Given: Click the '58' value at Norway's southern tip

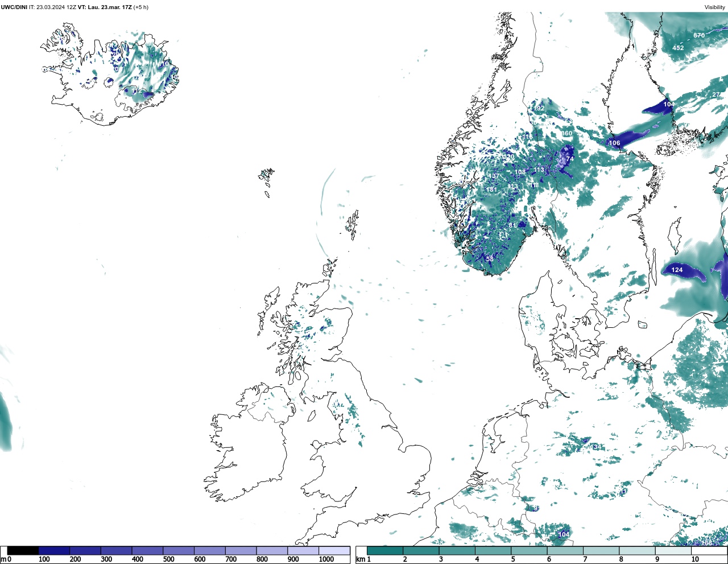Looking at the screenshot, I should click(490, 259).
